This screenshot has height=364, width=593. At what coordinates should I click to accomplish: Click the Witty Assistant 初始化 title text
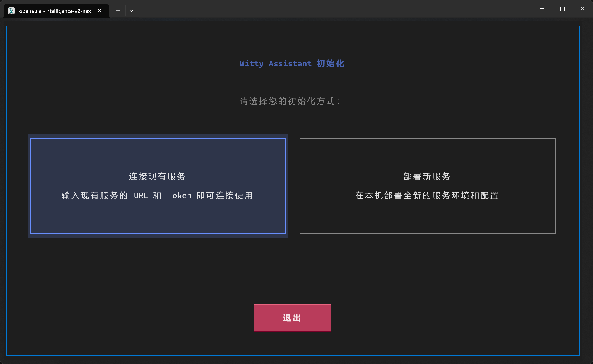point(292,64)
